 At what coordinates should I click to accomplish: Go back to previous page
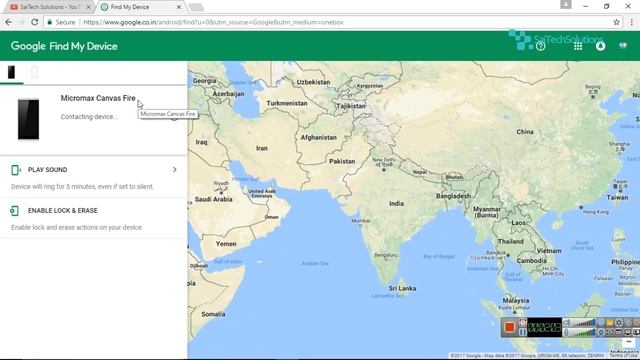click(x=9, y=22)
